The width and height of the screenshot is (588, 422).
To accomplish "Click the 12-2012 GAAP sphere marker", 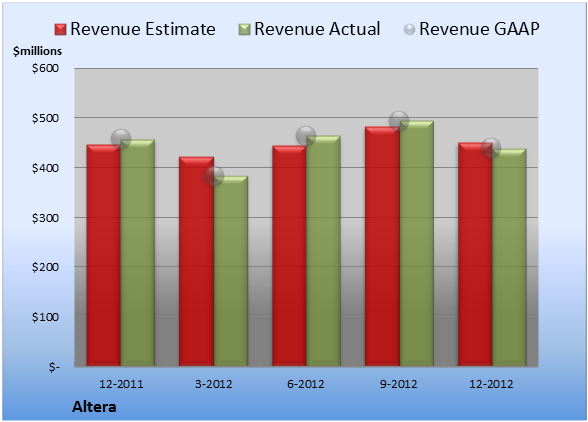I will tap(491, 147).
